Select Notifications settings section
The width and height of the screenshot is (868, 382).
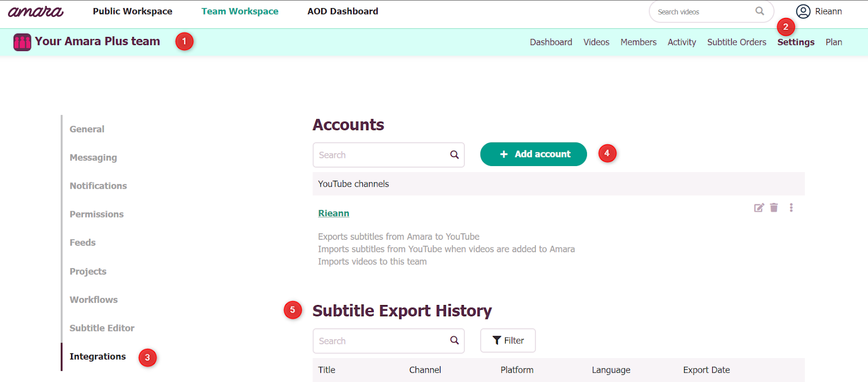click(98, 186)
